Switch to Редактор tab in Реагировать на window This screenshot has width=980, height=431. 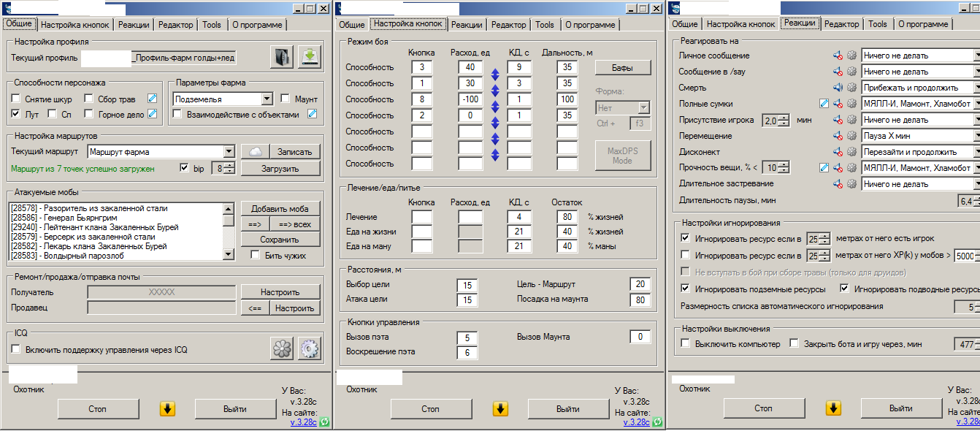pos(841,24)
